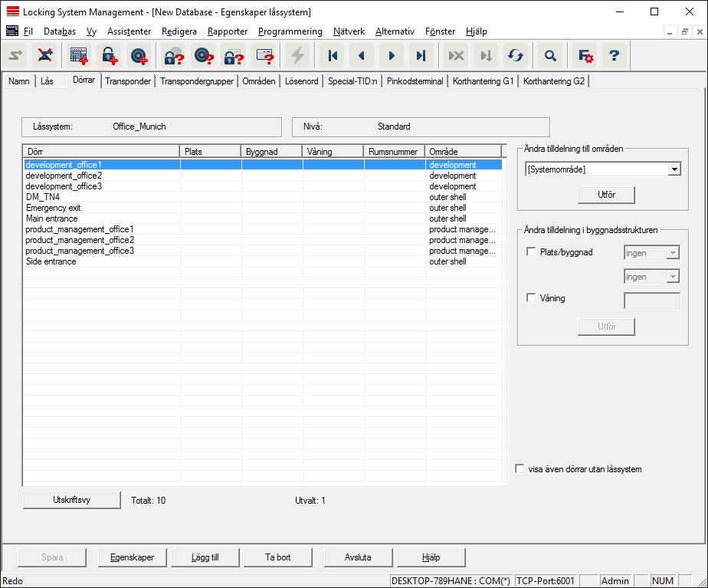Click the refresh toolbar icon
This screenshot has width=708, height=588.
(x=516, y=55)
